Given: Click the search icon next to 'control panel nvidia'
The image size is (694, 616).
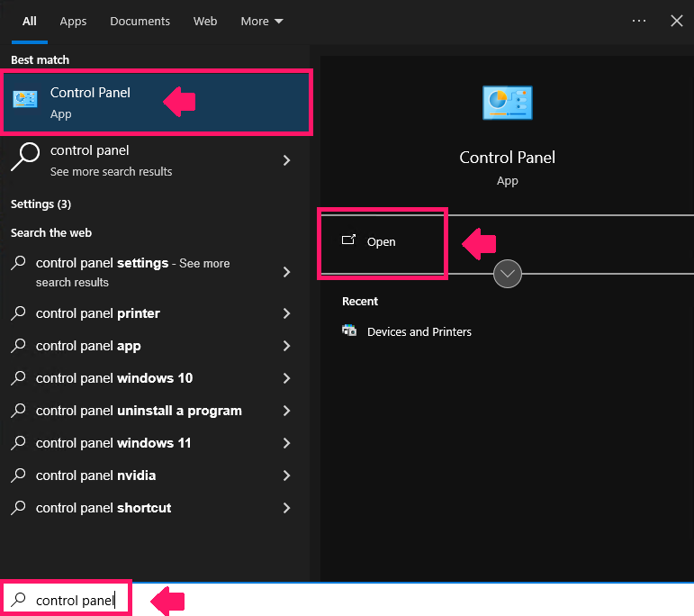Looking at the screenshot, I should point(18,476).
